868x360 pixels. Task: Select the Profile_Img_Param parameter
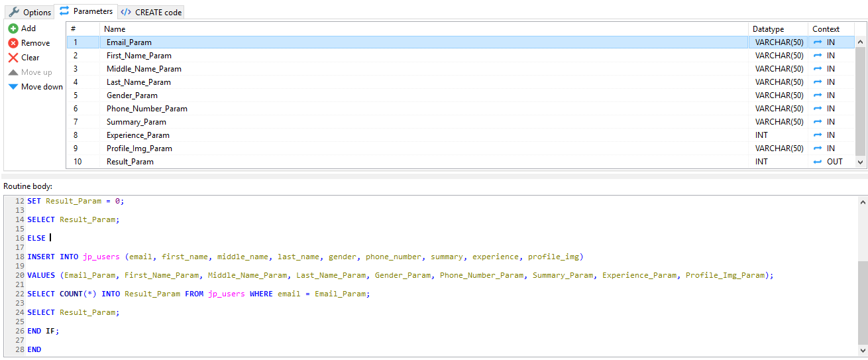139,149
